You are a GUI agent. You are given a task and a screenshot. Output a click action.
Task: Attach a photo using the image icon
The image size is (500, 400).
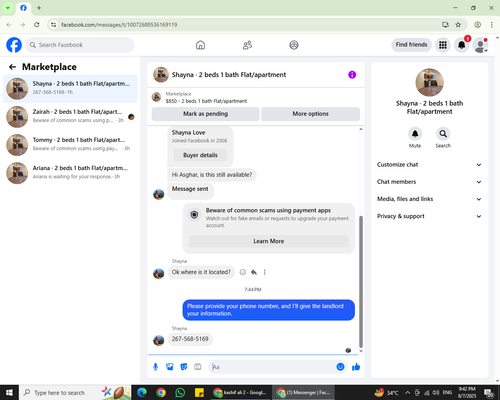170,367
